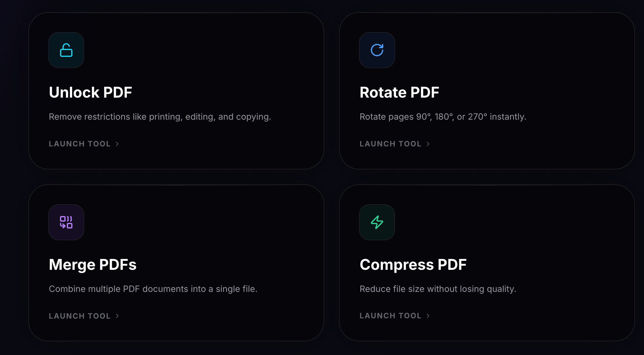Screen dimensions: 644x355
Task: Expand the chevron beside Unlock PDF's launch link
Action: tap(117, 144)
